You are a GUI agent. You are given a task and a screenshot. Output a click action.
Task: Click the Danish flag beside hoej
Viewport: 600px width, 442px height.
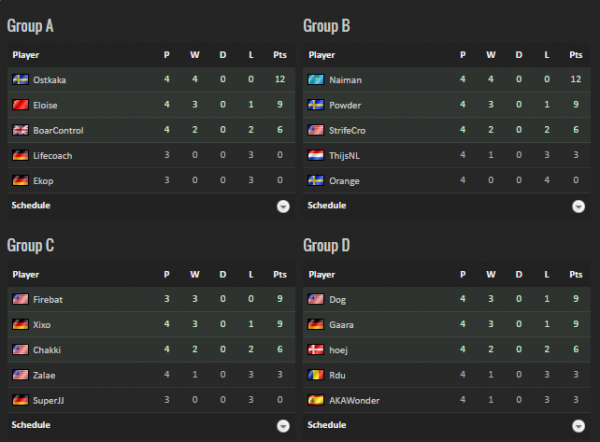[316, 350]
